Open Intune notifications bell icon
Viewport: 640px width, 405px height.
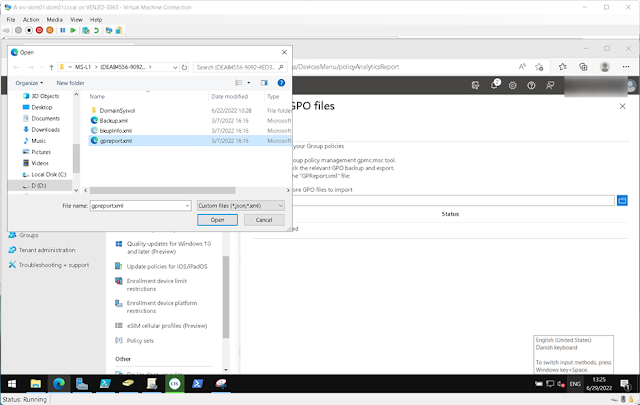coord(495,85)
